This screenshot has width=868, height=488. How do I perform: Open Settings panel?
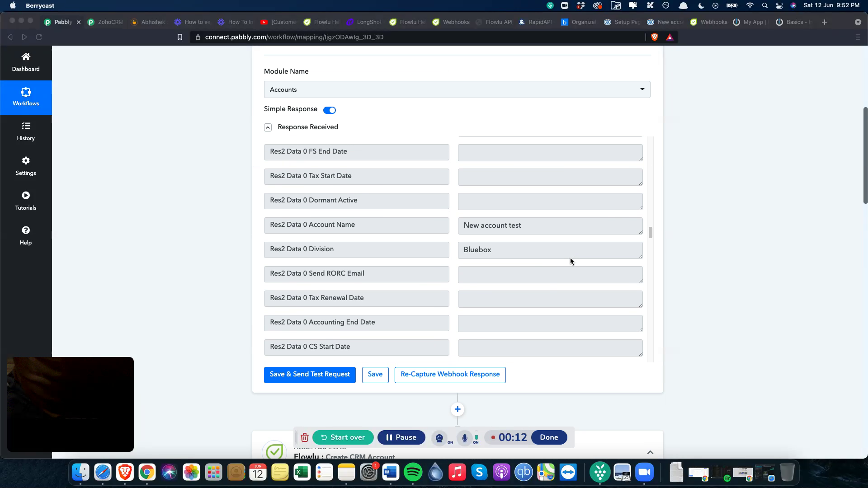[26, 166]
